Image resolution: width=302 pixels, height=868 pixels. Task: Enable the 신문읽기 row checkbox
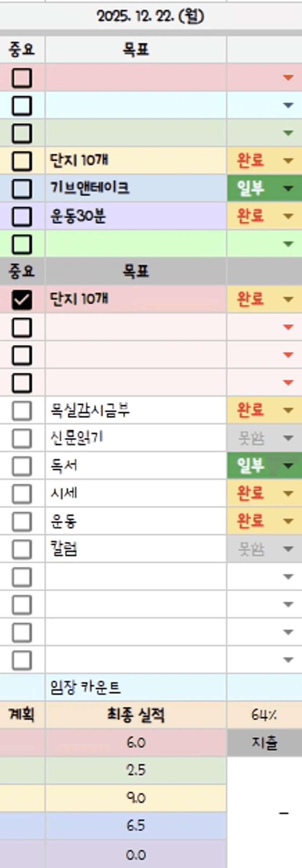click(22, 439)
